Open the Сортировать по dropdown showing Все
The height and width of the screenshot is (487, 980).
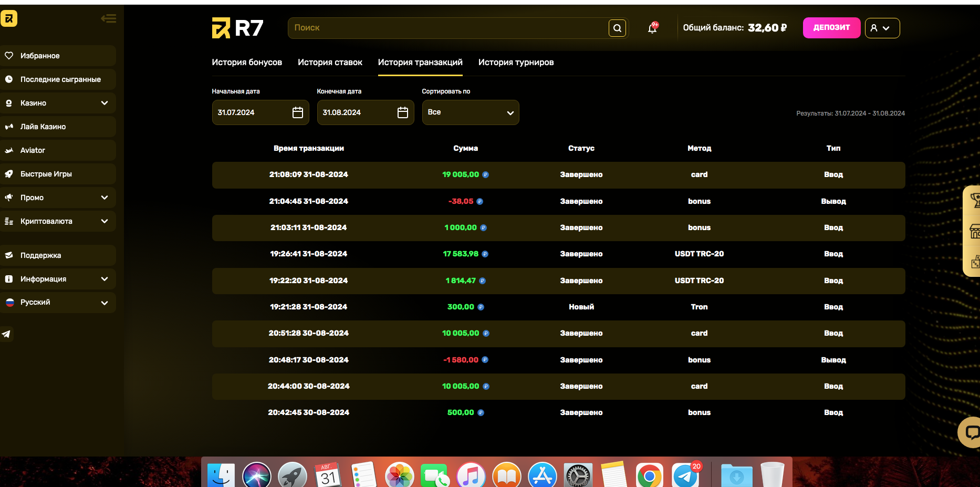pos(471,112)
